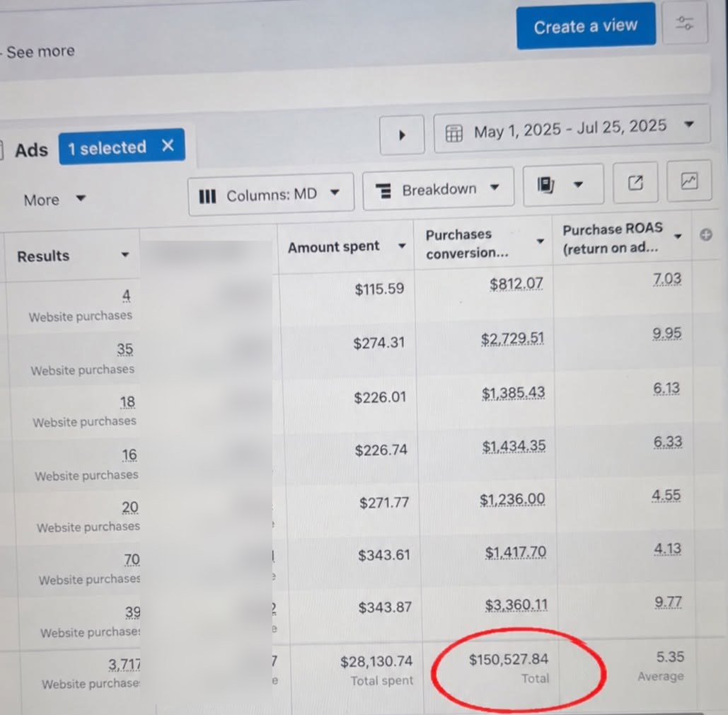This screenshot has width=728, height=715.
Task: Open the Breakdown dropdown
Action: point(438,190)
